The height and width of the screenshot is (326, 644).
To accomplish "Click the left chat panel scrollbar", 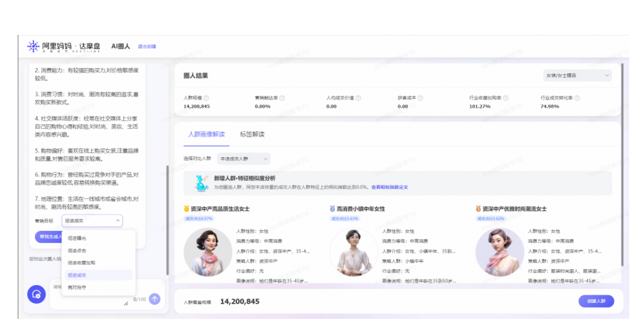I will [x=167, y=220].
